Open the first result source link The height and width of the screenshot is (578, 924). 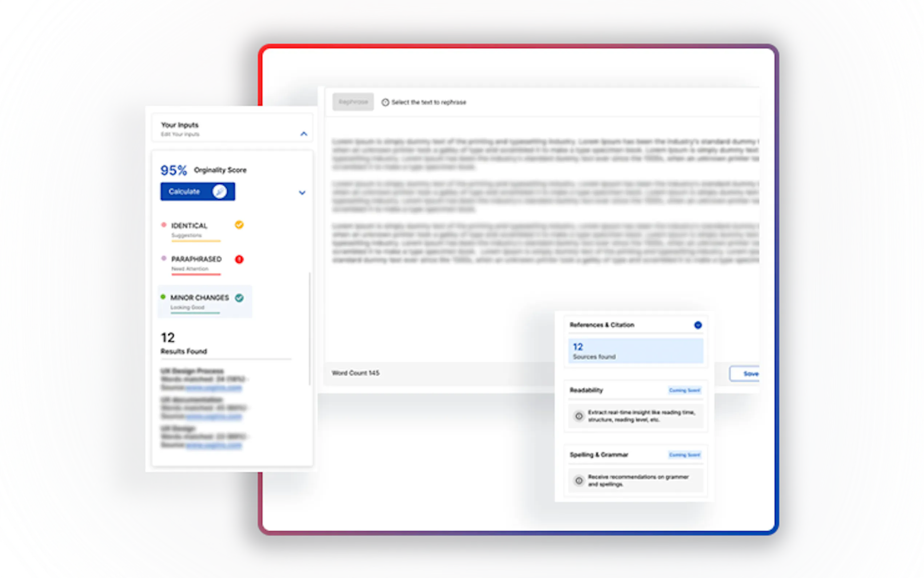214,388
